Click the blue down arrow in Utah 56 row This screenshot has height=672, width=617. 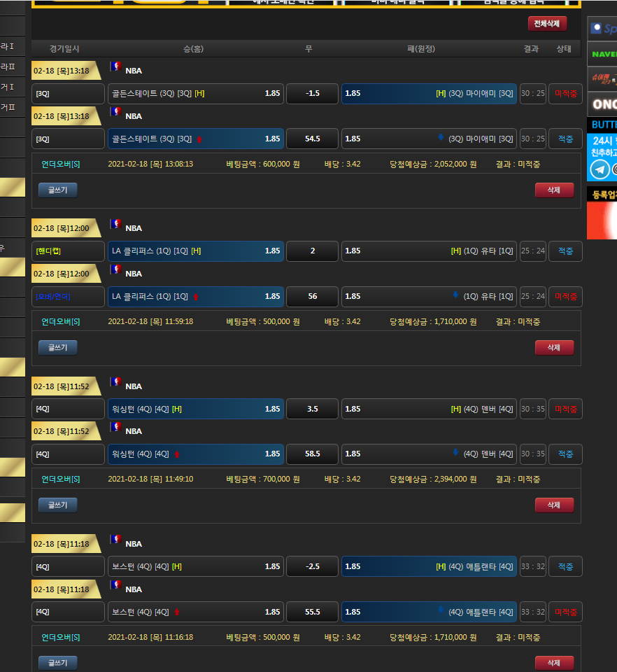[455, 296]
